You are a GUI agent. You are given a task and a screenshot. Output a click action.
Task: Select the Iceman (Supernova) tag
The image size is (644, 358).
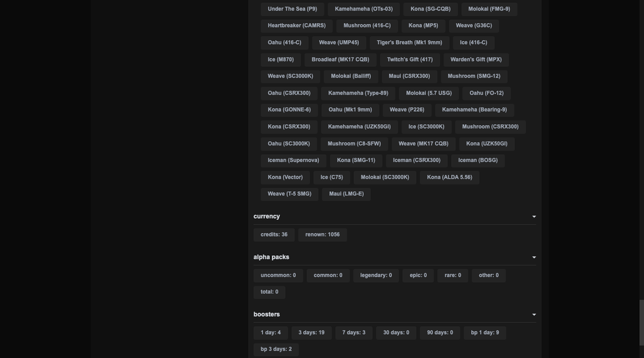(293, 161)
